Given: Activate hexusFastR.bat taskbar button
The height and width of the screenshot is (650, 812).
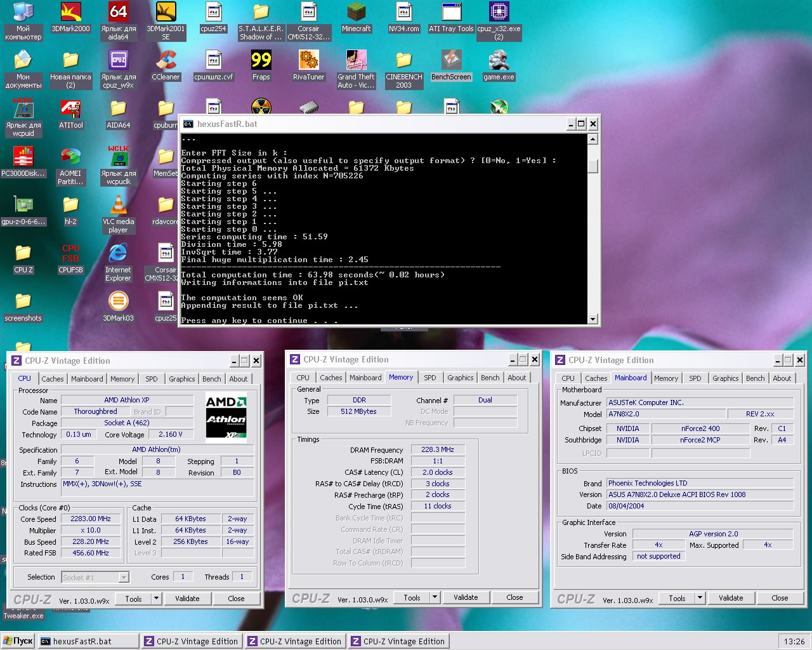Looking at the screenshot, I should tap(88, 641).
